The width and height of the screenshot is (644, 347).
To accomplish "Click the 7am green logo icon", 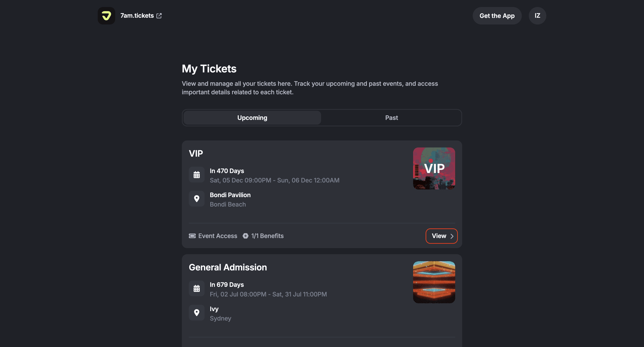I will [x=106, y=16].
